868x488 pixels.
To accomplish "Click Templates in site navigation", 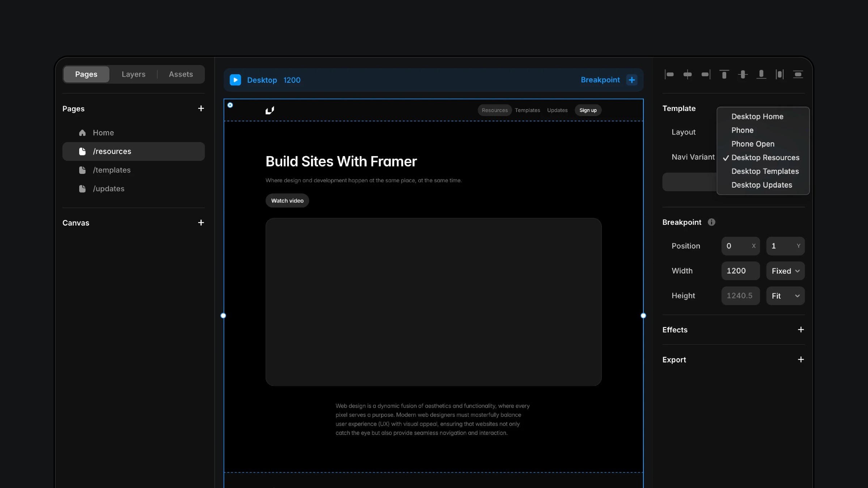I will click(x=527, y=110).
